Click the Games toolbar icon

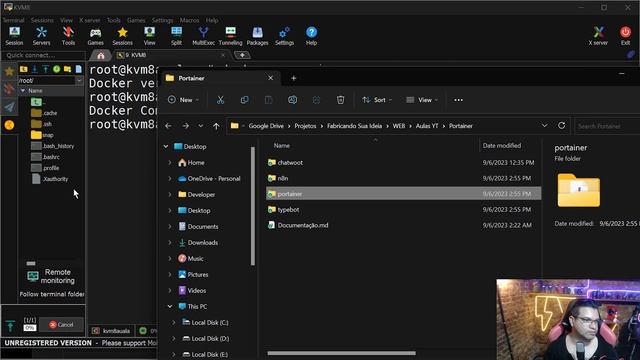coord(96,36)
